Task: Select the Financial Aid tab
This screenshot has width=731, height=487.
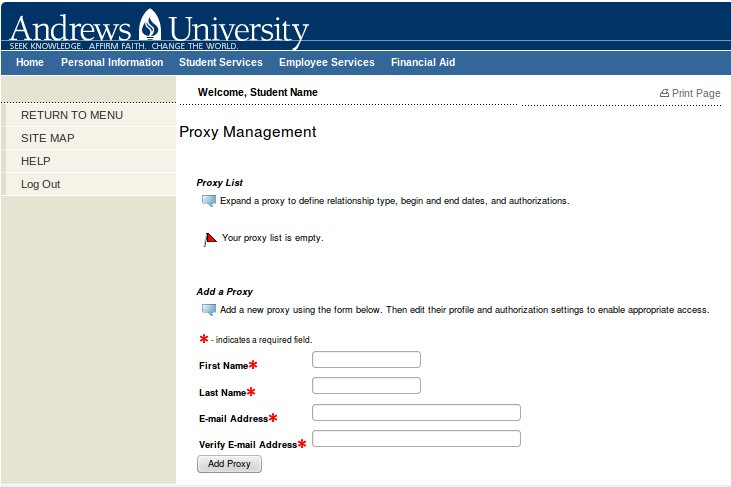Action: pos(423,62)
